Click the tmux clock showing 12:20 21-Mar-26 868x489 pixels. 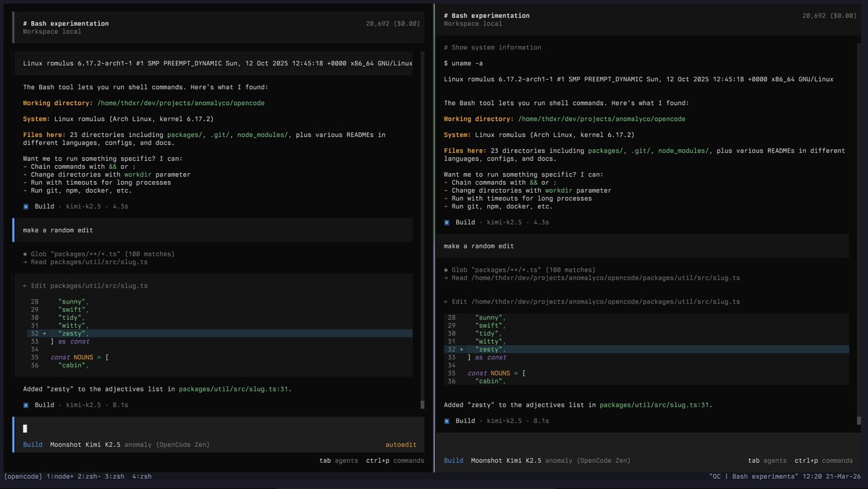[832, 476]
